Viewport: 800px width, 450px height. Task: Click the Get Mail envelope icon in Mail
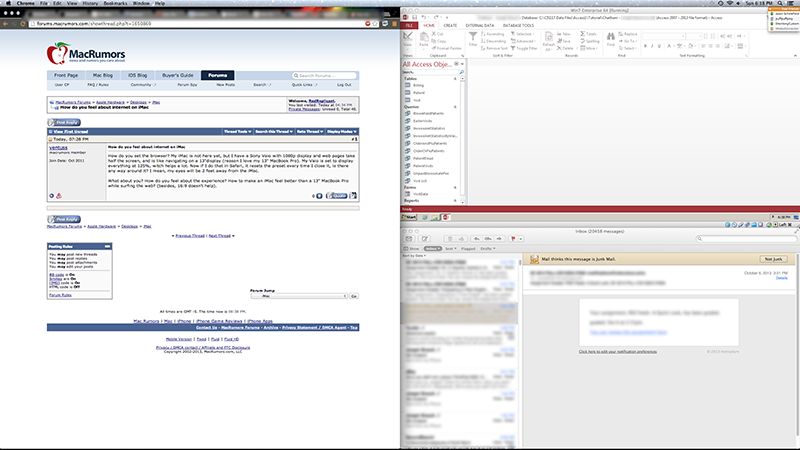pos(409,239)
